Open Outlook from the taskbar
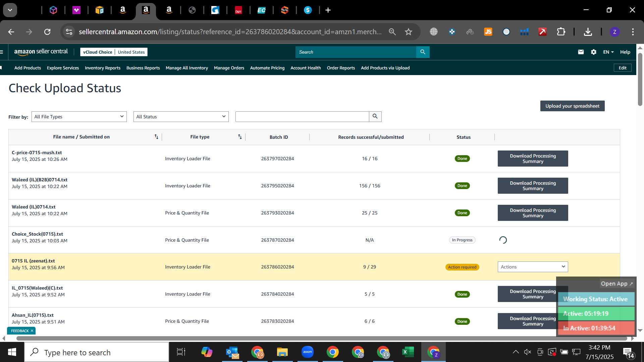The image size is (644, 362). tap(232, 352)
